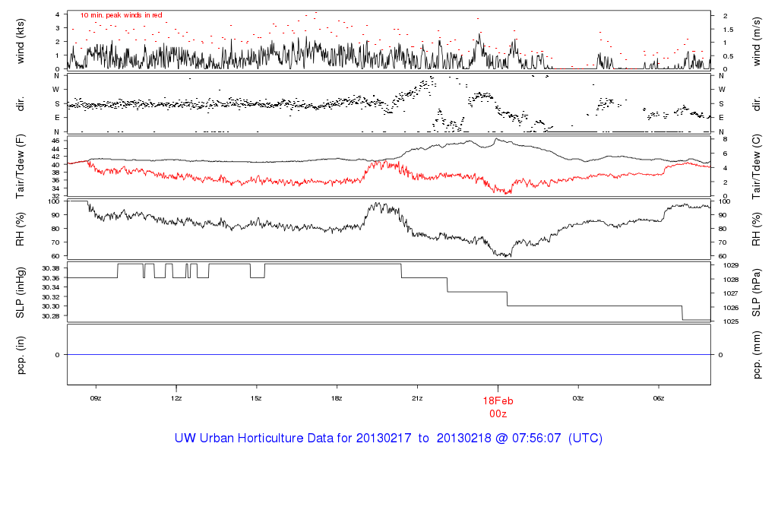Click the '21z' time axis tick
The width and height of the screenshot is (778, 532).
point(417,398)
